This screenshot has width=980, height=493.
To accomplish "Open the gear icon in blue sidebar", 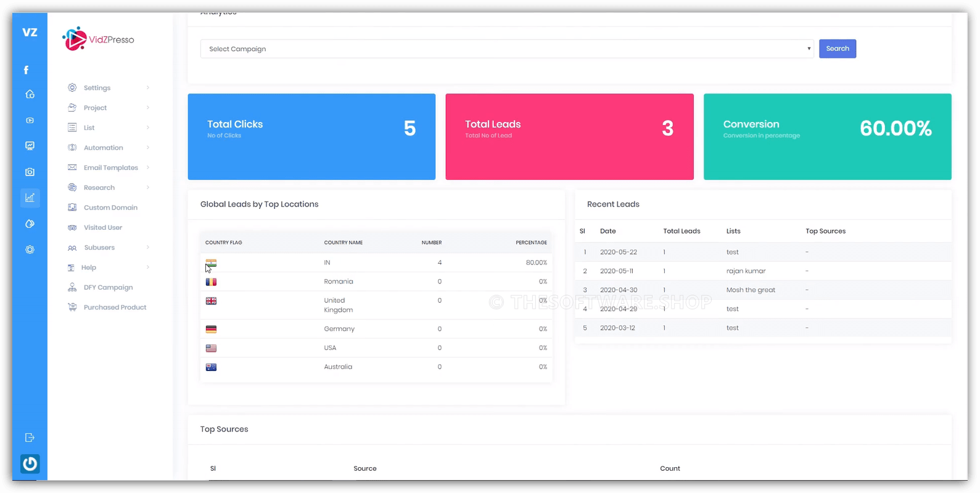I will (x=30, y=250).
